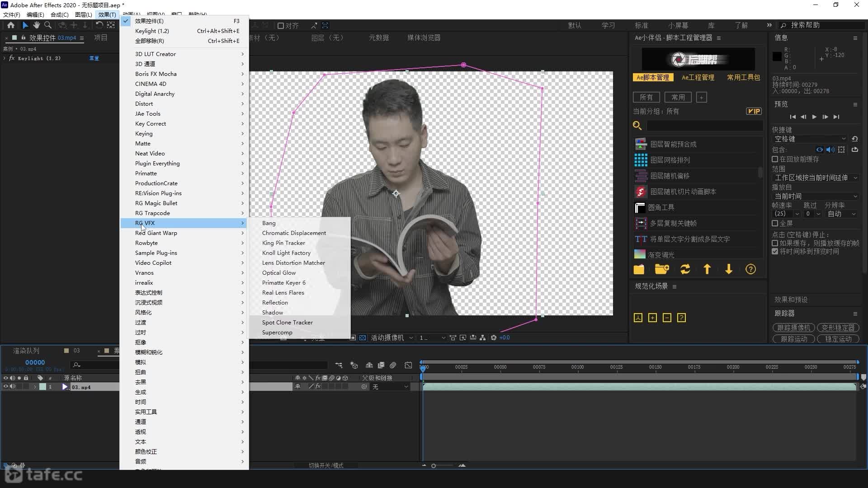Click Keylight 重置 reset link
The image size is (868, 488).
click(94, 58)
